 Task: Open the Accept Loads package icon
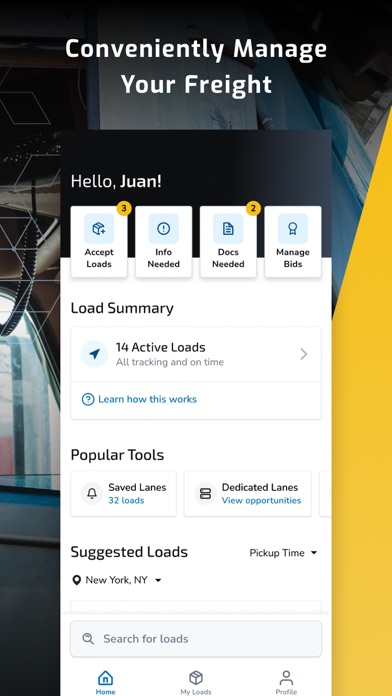coord(99,229)
